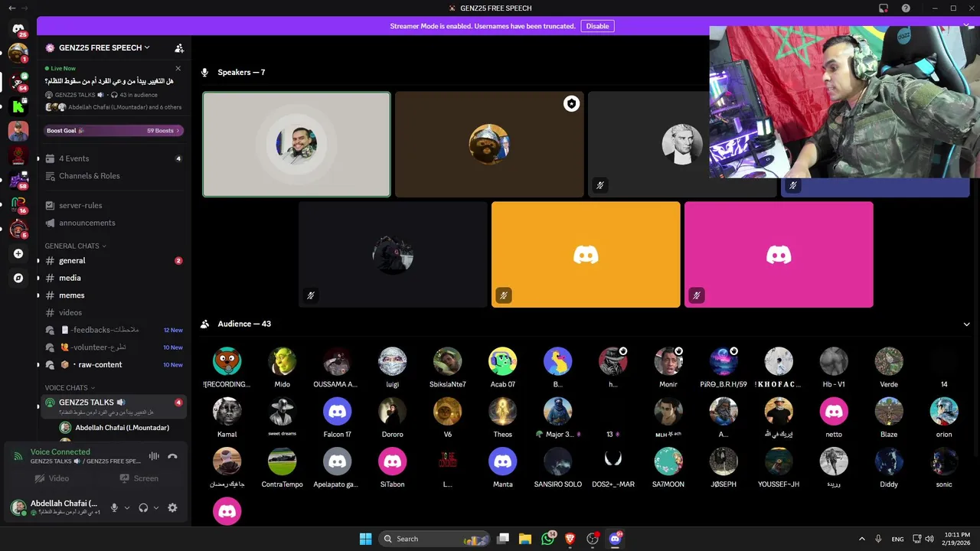The width and height of the screenshot is (980, 551).
Task: Select the active green-outlined speaker tile
Action: [296, 145]
